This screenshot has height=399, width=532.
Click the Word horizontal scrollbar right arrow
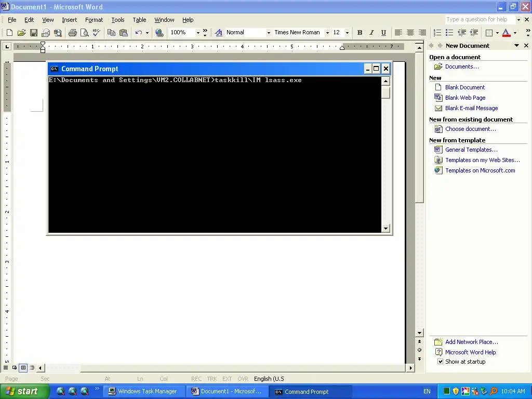point(411,368)
